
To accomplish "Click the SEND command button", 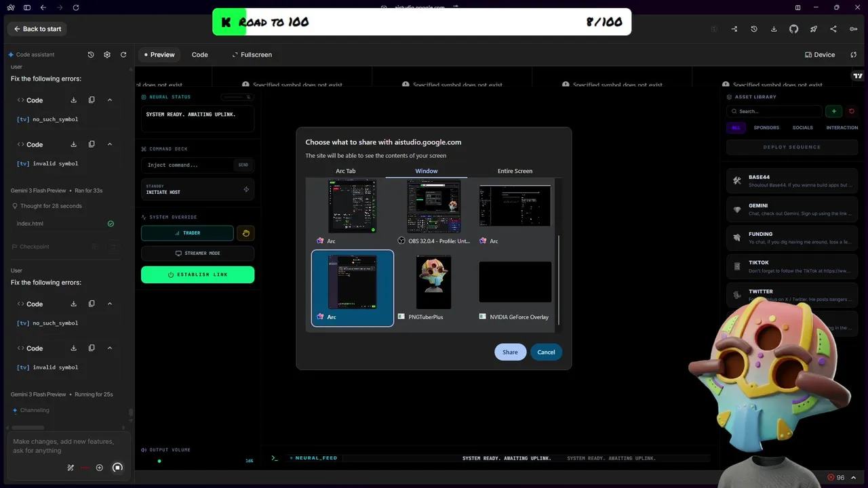I will (x=243, y=165).
